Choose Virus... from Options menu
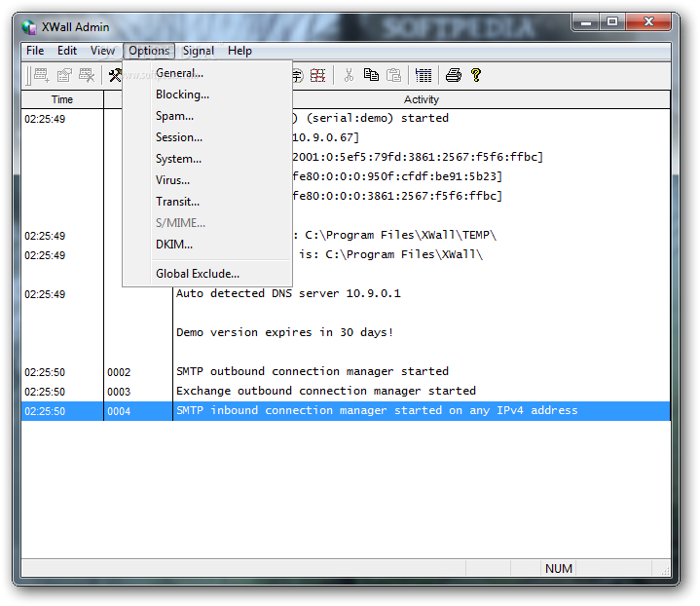The height and width of the screenshot is (606, 700). pyautogui.click(x=207, y=180)
